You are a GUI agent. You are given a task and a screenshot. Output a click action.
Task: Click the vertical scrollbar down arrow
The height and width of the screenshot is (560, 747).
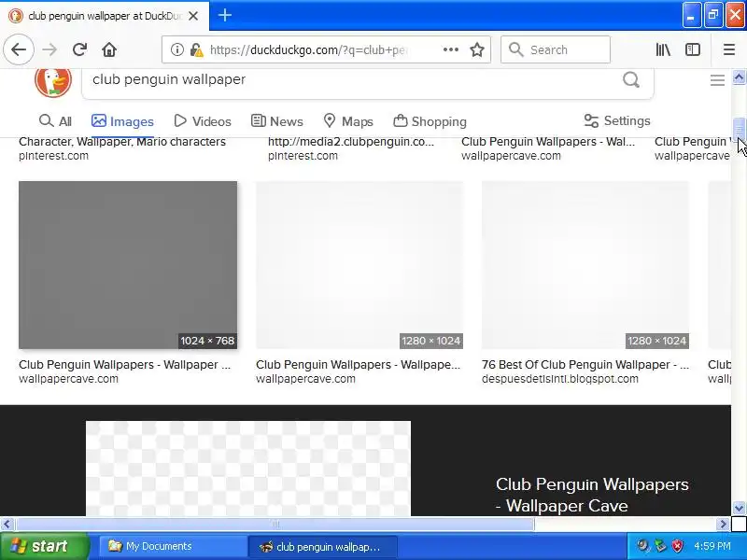[x=739, y=508]
